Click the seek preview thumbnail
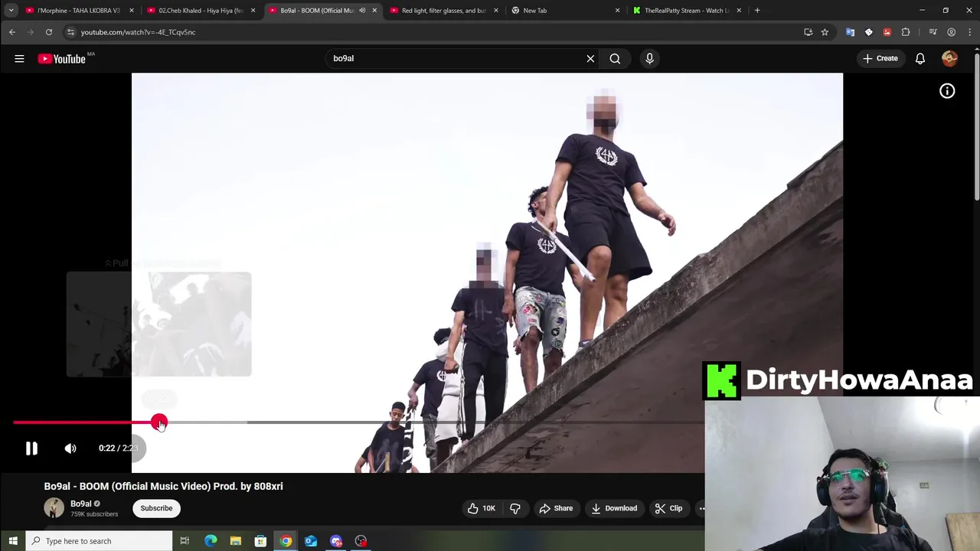This screenshot has height=551, width=980. click(x=158, y=324)
